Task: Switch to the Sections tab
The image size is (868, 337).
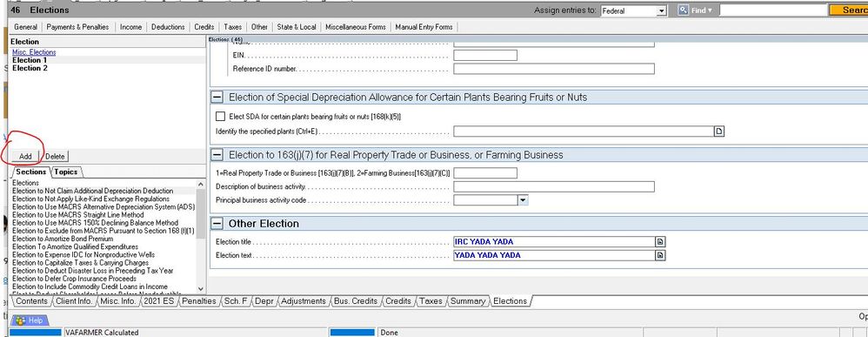Action: pyautogui.click(x=31, y=172)
